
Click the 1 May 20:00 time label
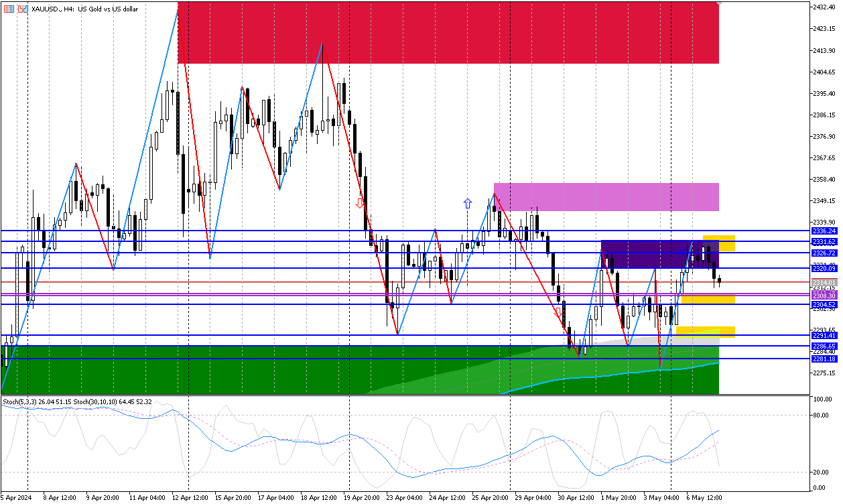tap(619, 498)
